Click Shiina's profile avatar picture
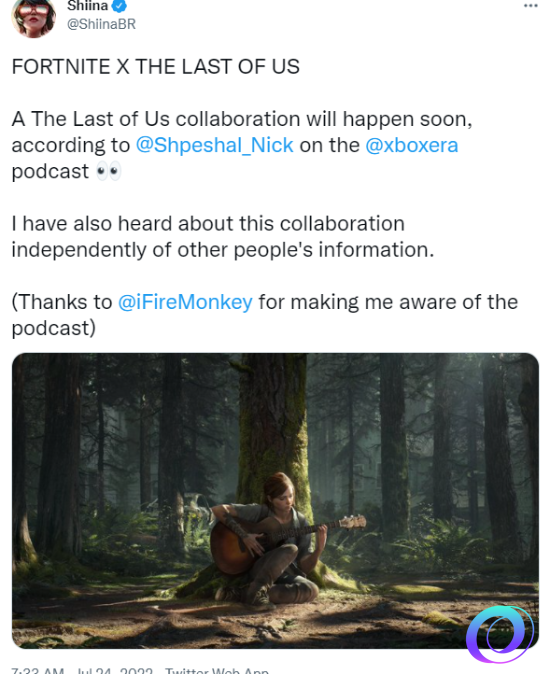Viewport: 550px width, 674px height. pos(34,18)
